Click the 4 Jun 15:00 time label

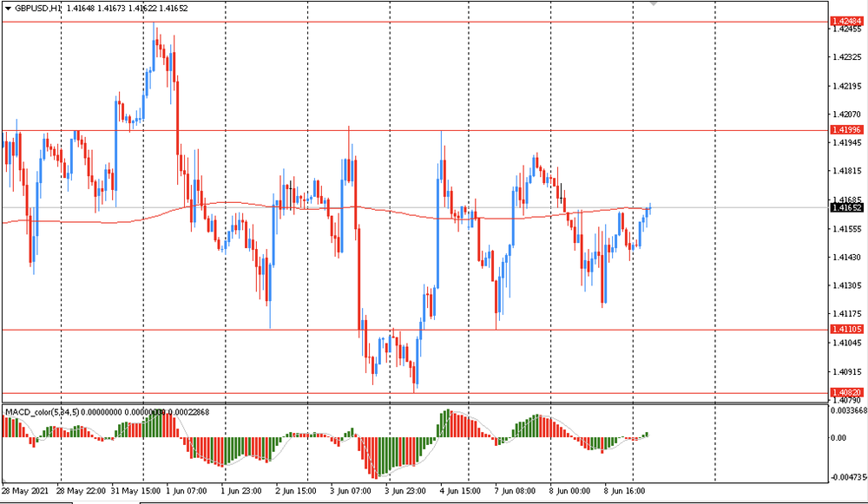(459, 491)
